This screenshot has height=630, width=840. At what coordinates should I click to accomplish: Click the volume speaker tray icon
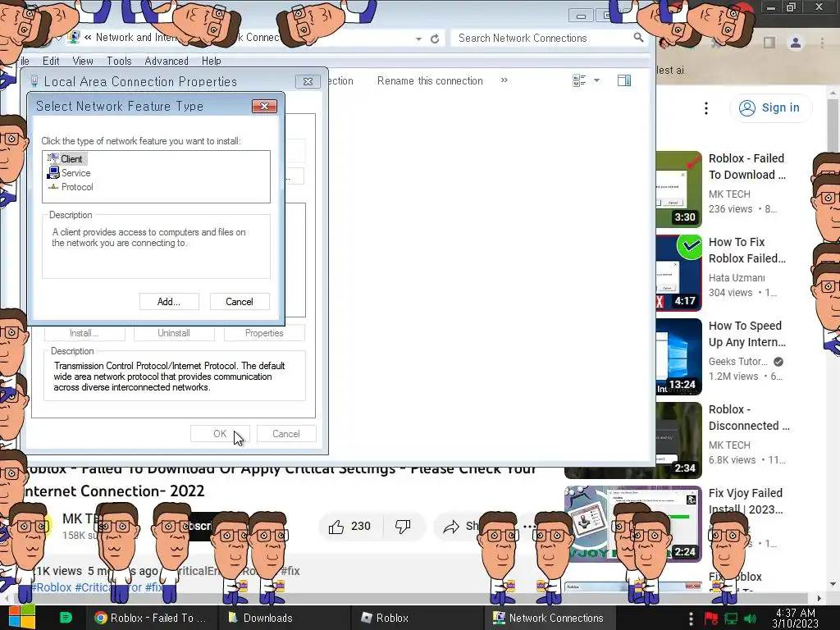tap(750, 619)
